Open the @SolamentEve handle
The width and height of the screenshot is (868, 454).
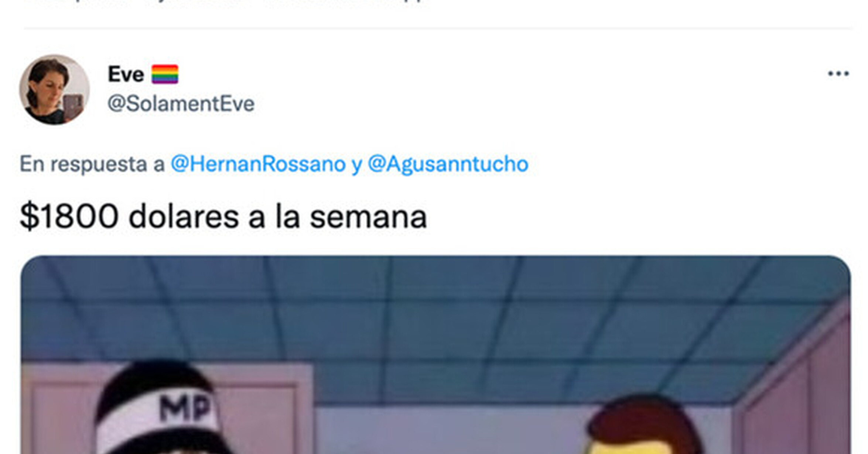pyautogui.click(x=181, y=104)
